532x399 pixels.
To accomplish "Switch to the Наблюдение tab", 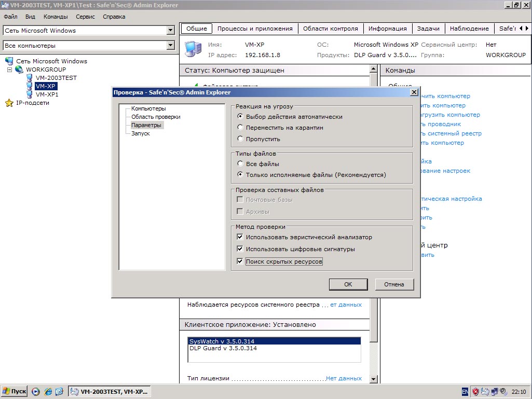I will click(x=469, y=29).
